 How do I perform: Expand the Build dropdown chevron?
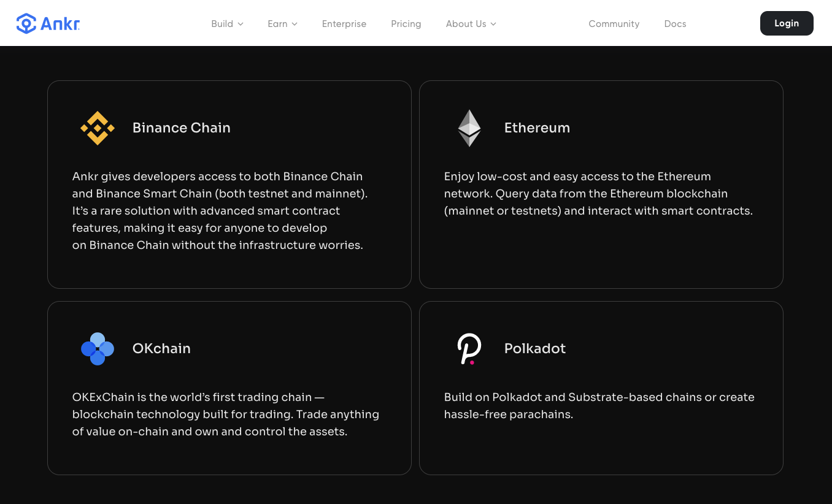(x=241, y=24)
